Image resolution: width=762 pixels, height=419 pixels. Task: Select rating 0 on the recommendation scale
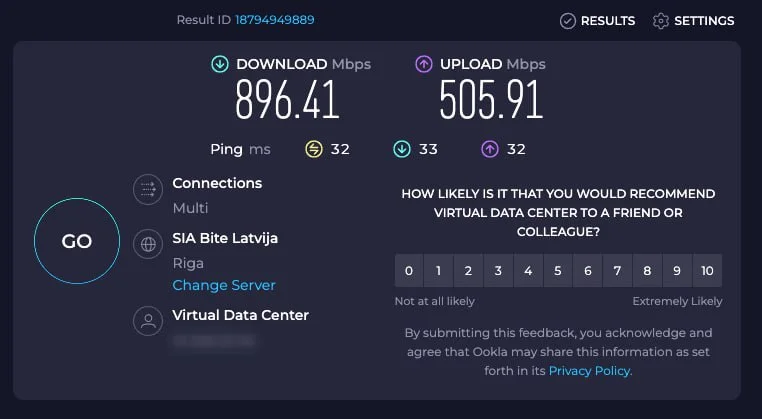click(x=408, y=270)
